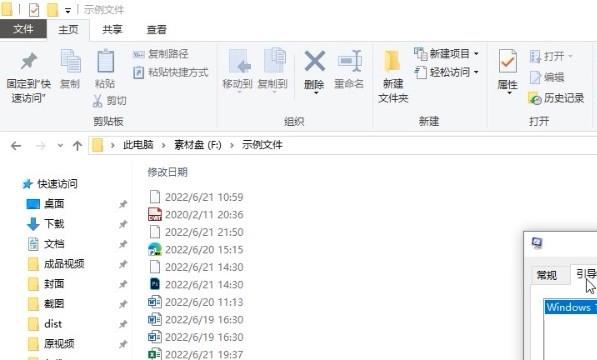Go up one folder level arrow
Image resolution: width=597 pixels, height=360 pixels.
pyautogui.click(x=77, y=146)
